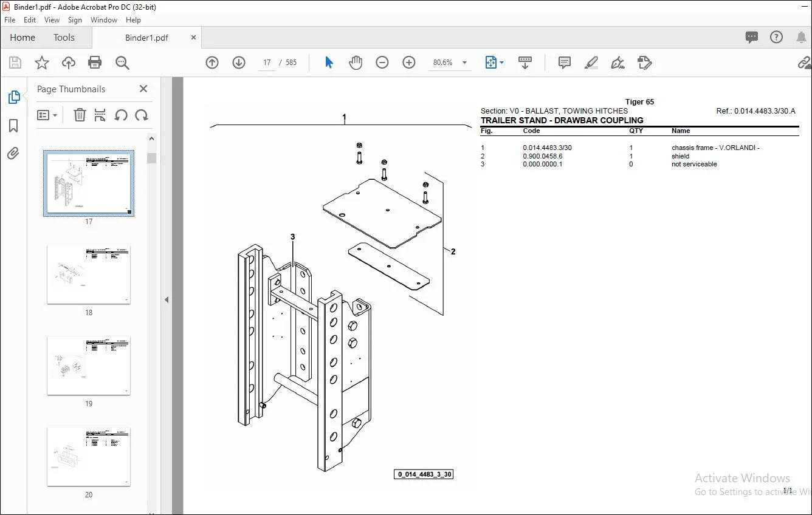Click the 'chassis frame - V.ORLANDI -' name

715,148
